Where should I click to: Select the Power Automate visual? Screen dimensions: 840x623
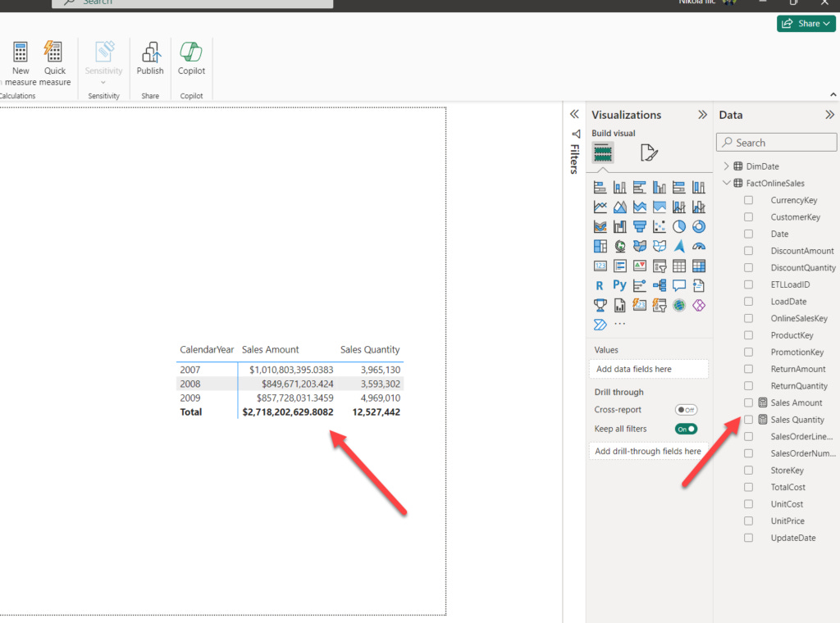pyautogui.click(x=600, y=325)
